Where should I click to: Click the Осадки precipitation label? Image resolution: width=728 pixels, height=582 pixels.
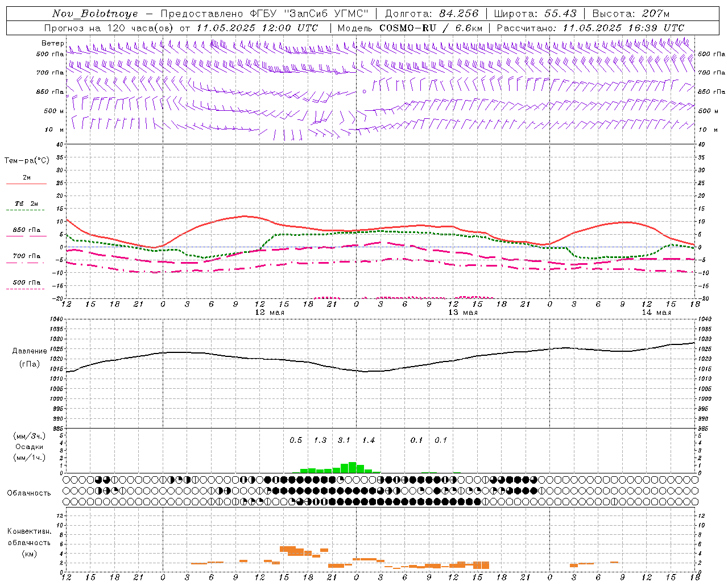pyautogui.click(x=30, y=447)
